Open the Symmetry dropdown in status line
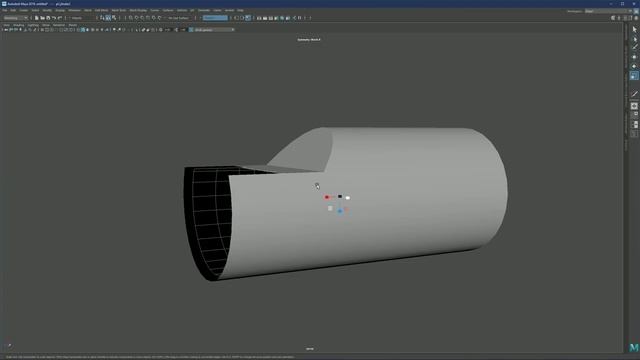Screen dimensions: 640x360 [215, 18]
